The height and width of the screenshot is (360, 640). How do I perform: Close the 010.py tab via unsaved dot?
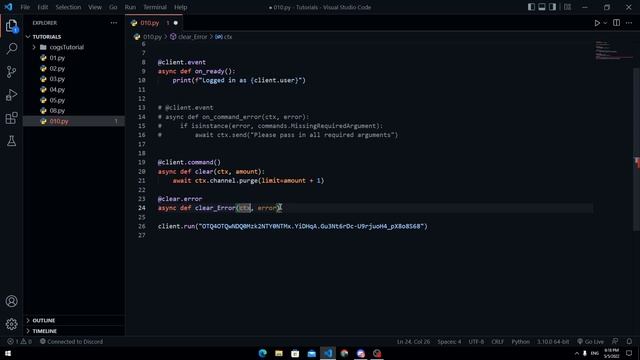coord(176,23)
